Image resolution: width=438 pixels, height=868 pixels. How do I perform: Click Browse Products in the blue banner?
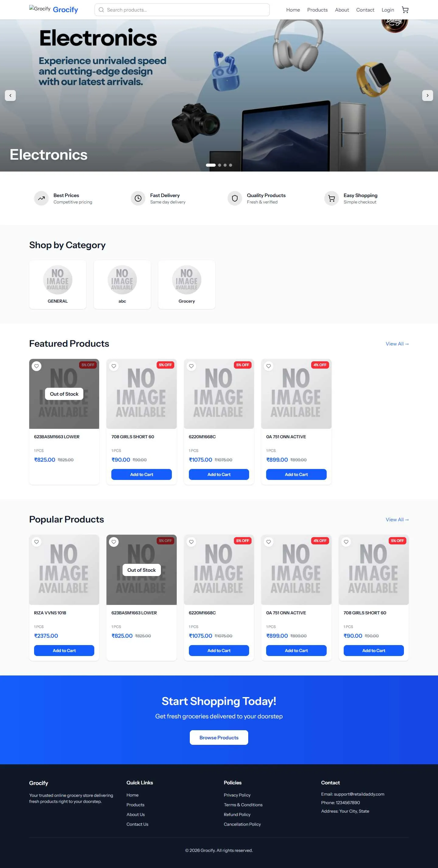click(x=219, y=737)
